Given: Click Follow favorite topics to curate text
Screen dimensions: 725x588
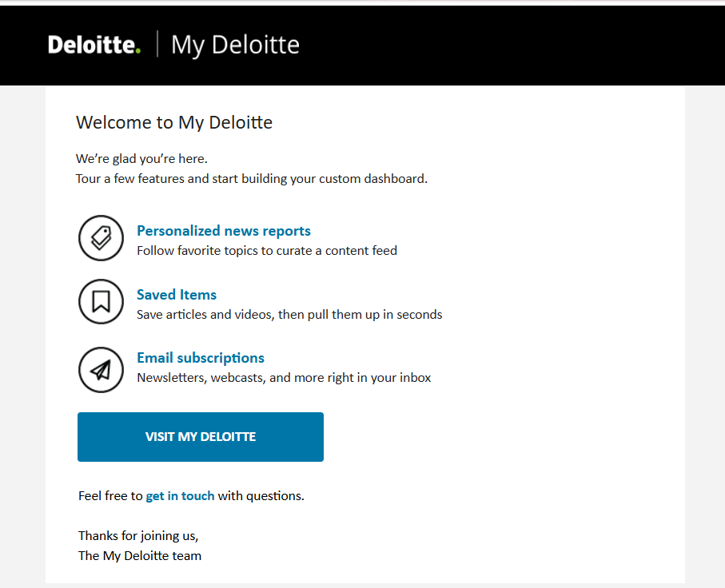Looking at the screenshot, I should 267,251.
